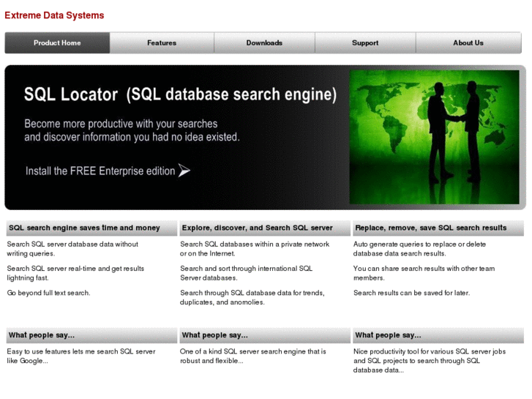Select 'SQL search engine saves time and money' header
The image size is (532, 399).
[91, 228]
